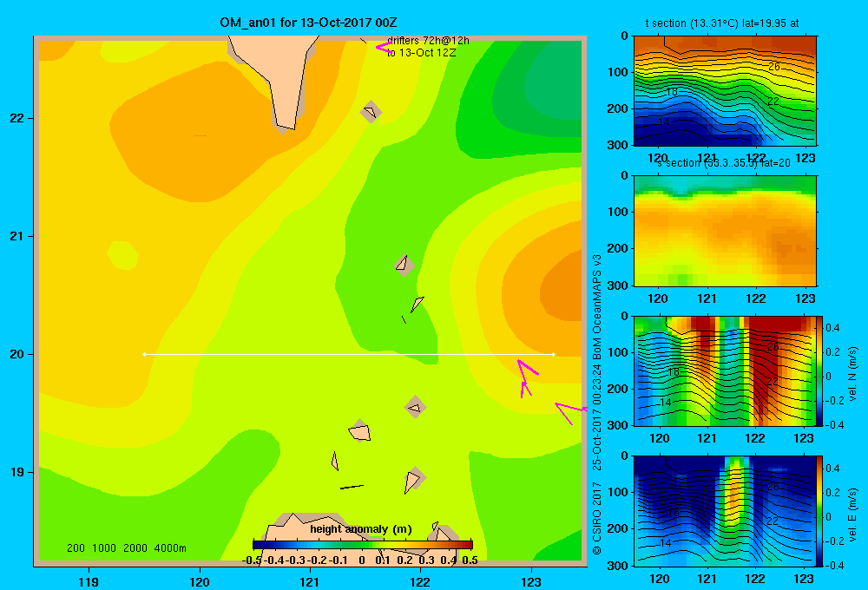This screenshot has width=868, height=590.
Task: Click the longitude 123 label on main map
Action: coord(531,581)
